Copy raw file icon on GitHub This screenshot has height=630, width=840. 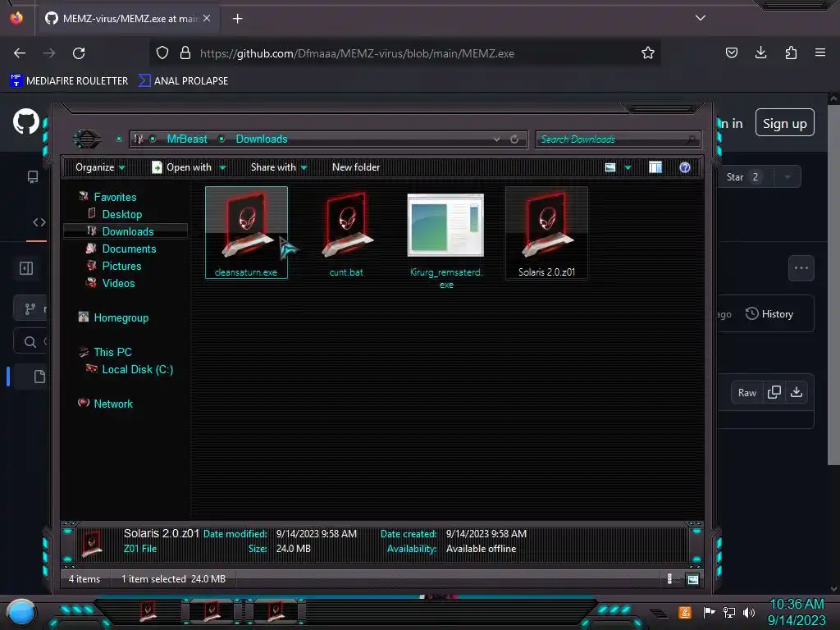[774, 393]
